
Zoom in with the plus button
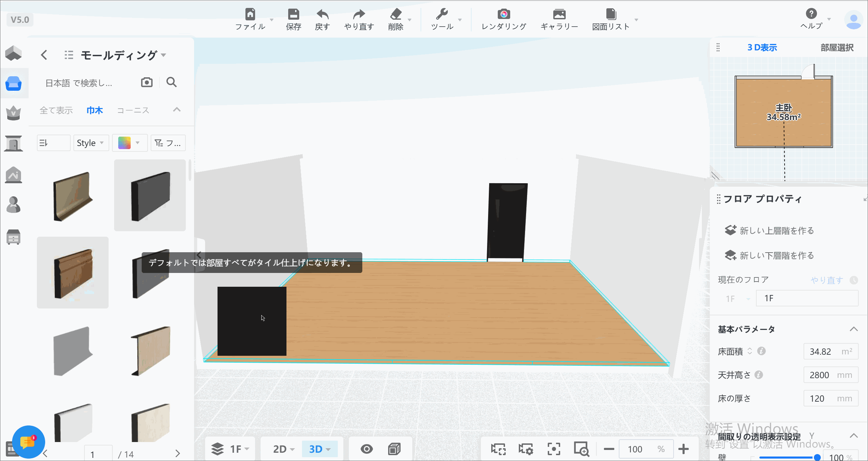[x=683, y=449]
